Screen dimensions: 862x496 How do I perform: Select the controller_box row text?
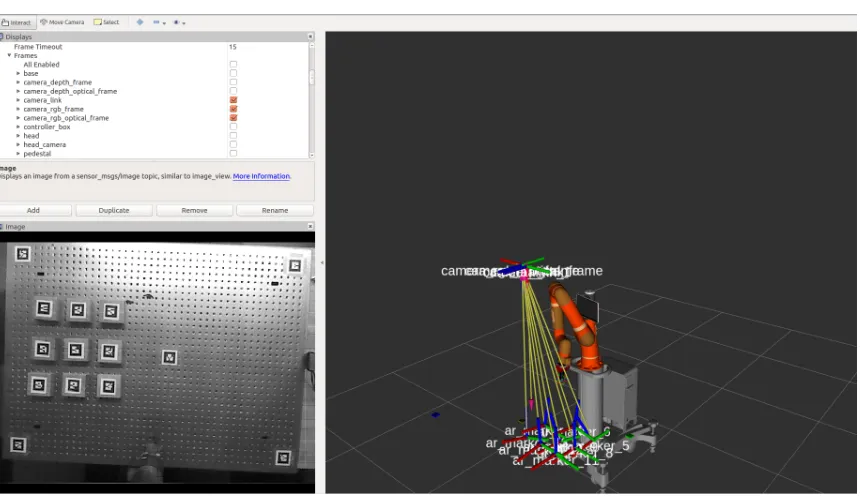pyautogui.click(x=47, y=126)
